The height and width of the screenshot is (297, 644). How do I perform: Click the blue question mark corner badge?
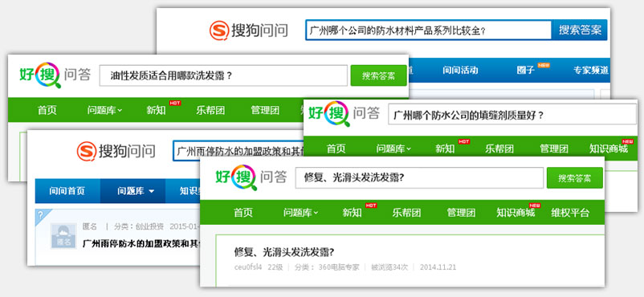tap(40, 215)
